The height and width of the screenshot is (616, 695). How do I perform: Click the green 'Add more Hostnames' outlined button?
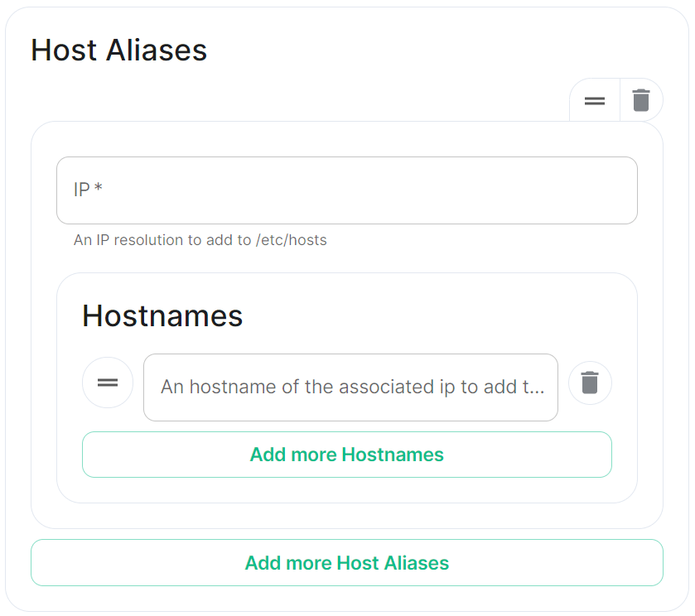(x=347, y=455)
